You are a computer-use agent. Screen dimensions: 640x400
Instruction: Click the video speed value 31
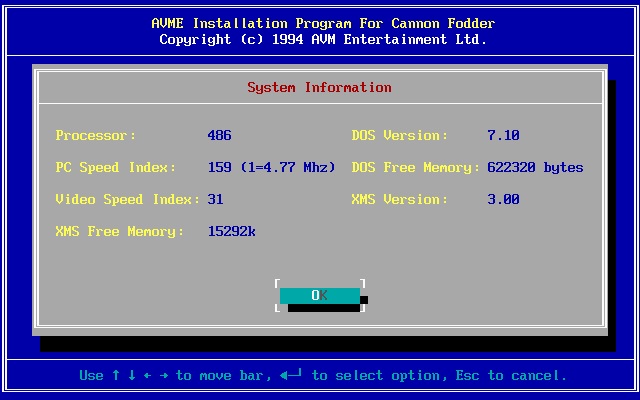215,199
